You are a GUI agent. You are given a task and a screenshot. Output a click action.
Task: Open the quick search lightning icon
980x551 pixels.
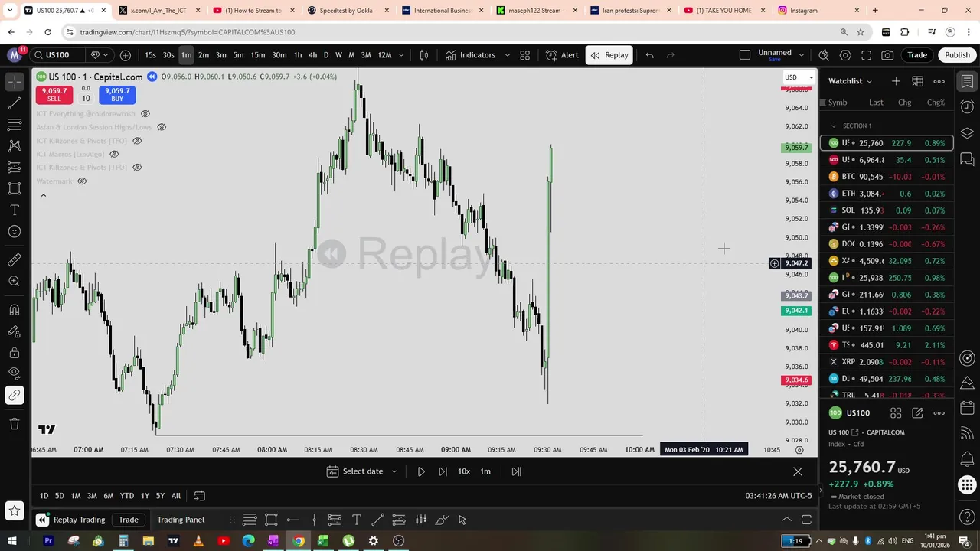coord(824,55)
